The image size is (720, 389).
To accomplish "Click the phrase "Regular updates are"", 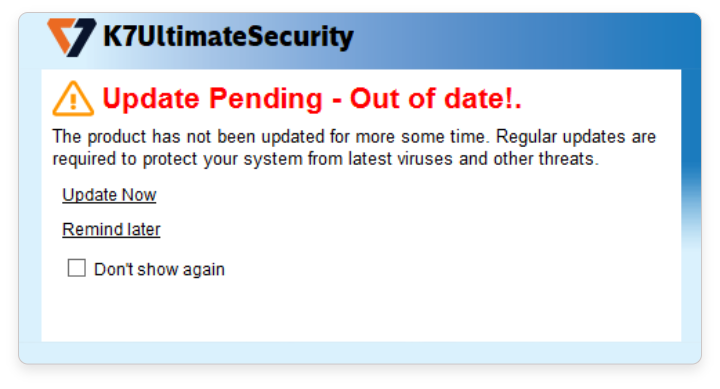I will tap(576, 137).
